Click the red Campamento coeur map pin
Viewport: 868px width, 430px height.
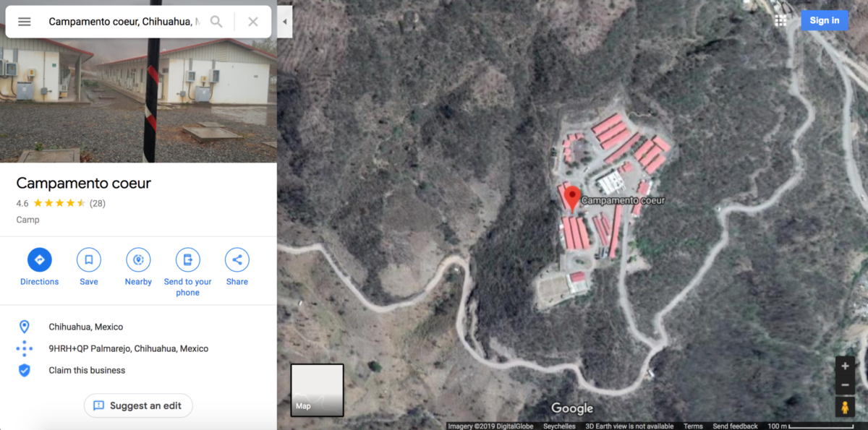click(572, 198)
